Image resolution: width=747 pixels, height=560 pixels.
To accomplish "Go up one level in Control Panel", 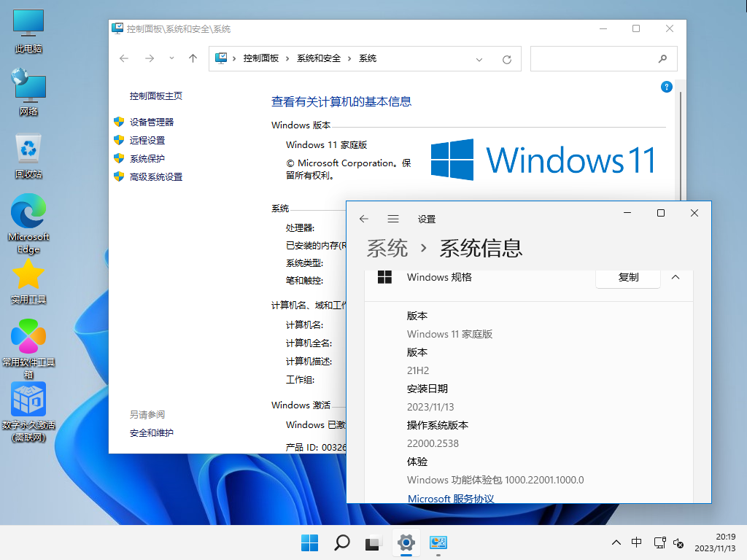I will point(193,58).
